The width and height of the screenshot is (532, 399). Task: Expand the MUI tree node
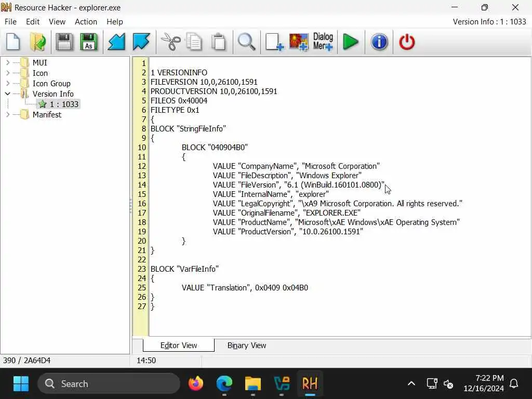pyautogui.click(x=8, y=62)
